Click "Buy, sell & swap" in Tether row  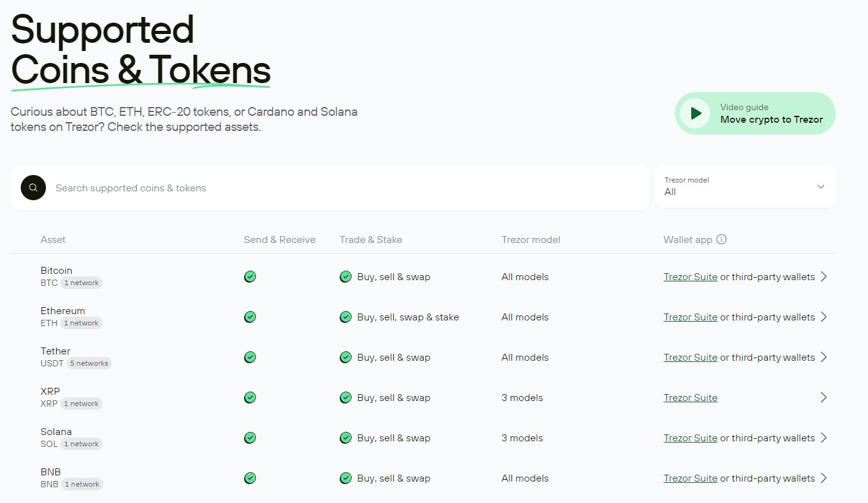point(394,358)
